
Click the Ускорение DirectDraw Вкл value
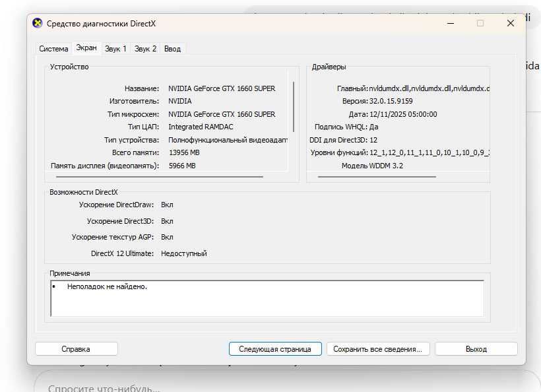[x=167, y=205]
